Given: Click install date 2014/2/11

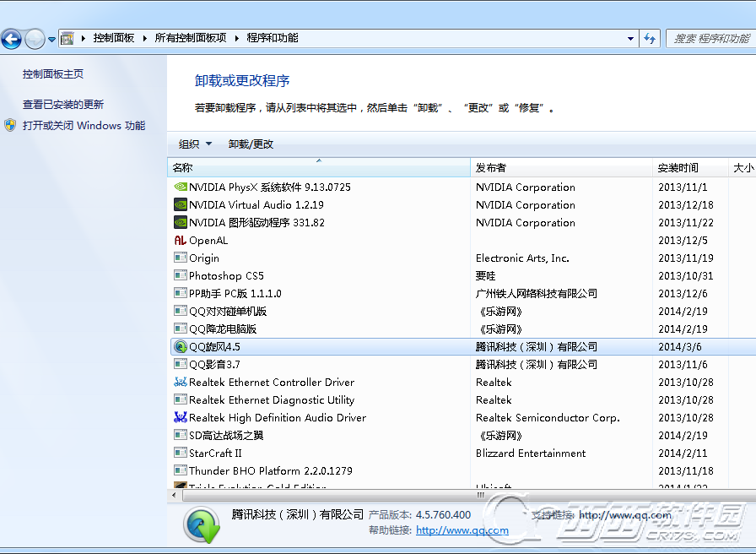Looking at the screenshot, I should coord(683,454).
